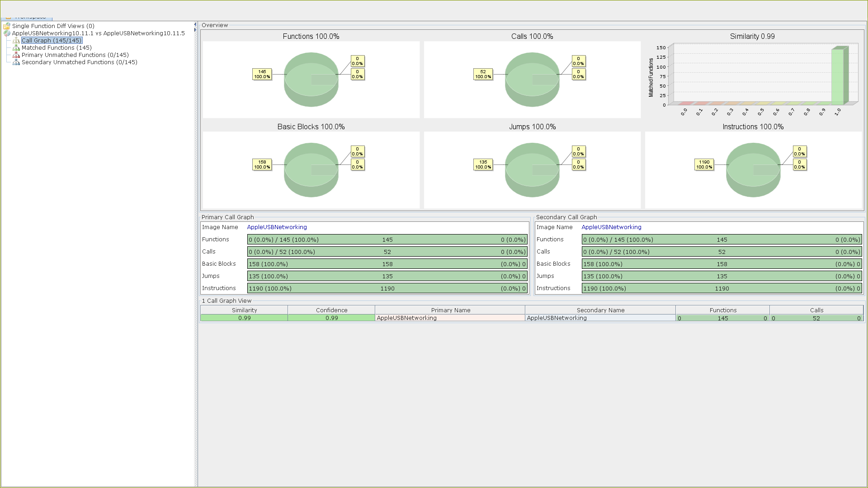
Task: Select Call Graph (145/145) in the tree
Action: click(52, 41)
